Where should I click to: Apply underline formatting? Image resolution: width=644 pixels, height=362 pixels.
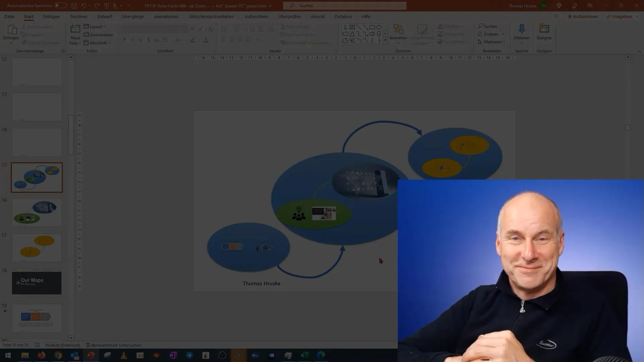(x=141, y=40)
